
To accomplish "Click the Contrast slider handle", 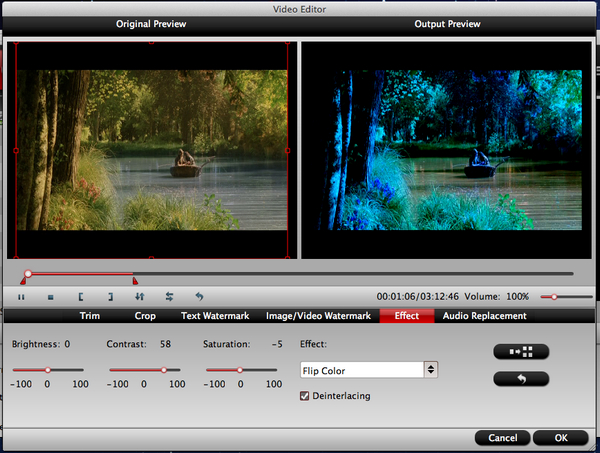I will [164, 370].
